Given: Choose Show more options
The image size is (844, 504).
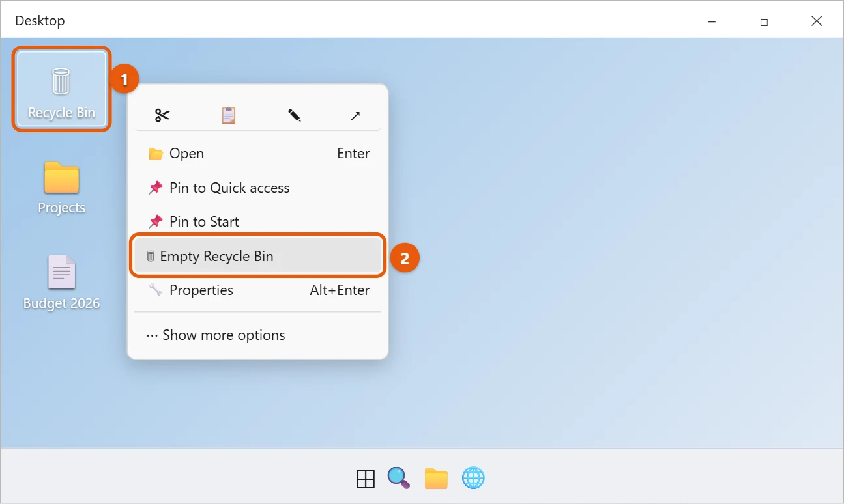Looking at the screenshot, I should tap(258, 335).
